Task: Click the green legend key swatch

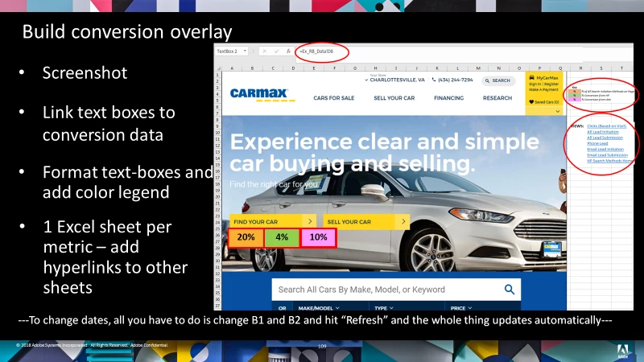Action: pos(575,96)
